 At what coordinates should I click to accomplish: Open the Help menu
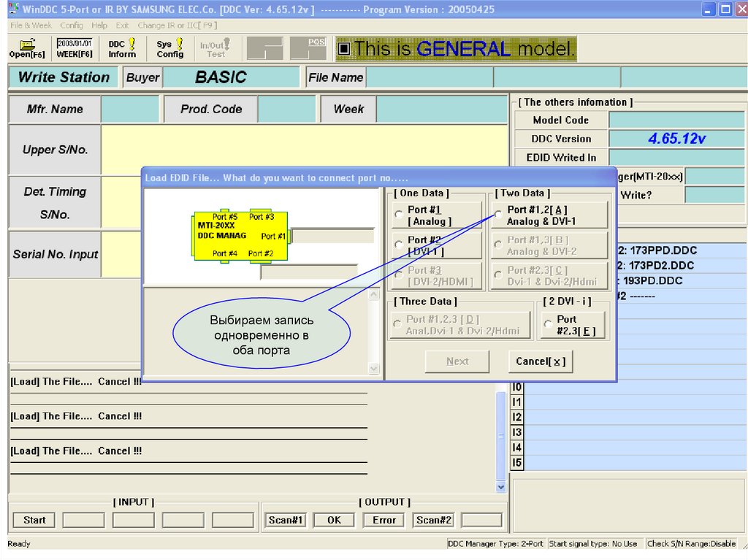click(99, 25)
